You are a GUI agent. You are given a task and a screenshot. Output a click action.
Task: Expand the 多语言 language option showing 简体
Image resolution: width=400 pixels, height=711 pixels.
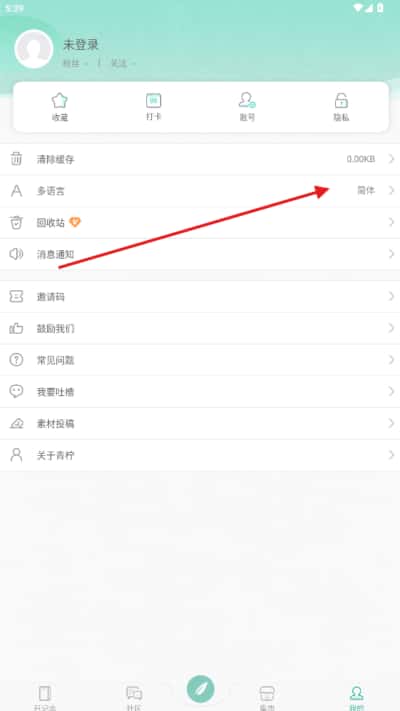click(x=200, y=191)
